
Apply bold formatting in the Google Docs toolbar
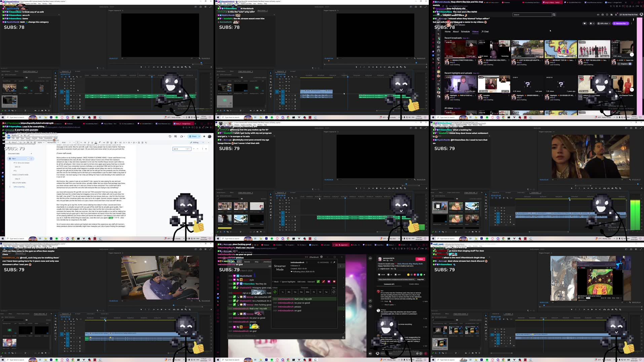[85, 142]
